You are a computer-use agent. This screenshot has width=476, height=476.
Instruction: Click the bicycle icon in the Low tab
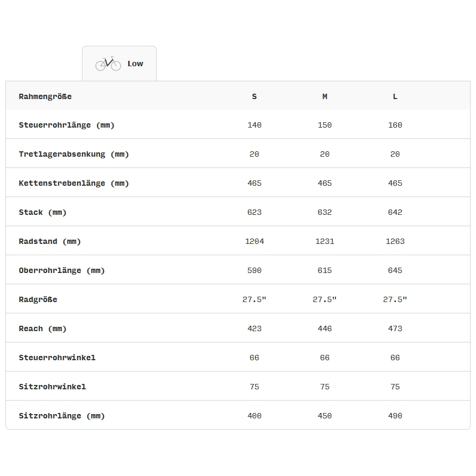tap(108, 64)
